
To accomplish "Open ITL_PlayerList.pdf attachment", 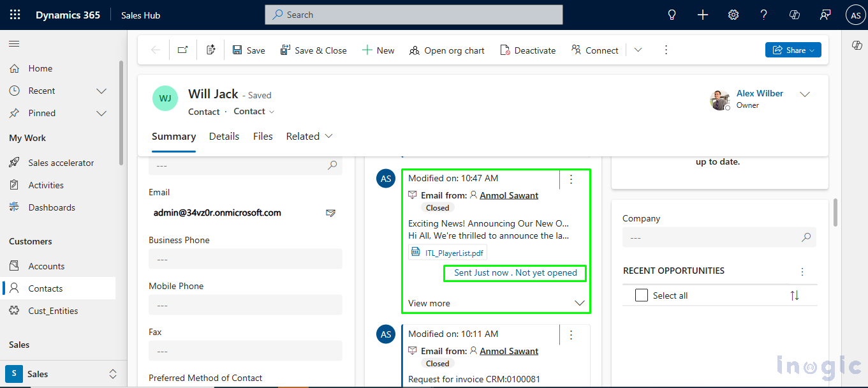I will (x=448, y=253).
